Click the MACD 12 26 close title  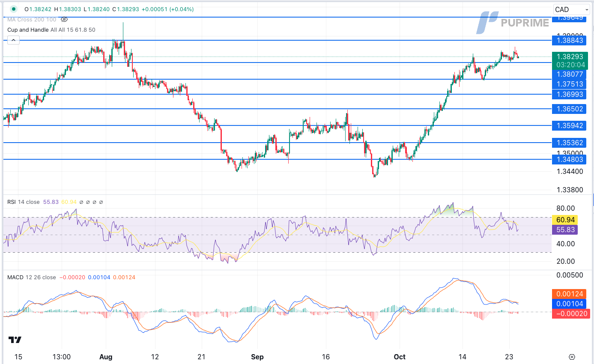[31, 277]
